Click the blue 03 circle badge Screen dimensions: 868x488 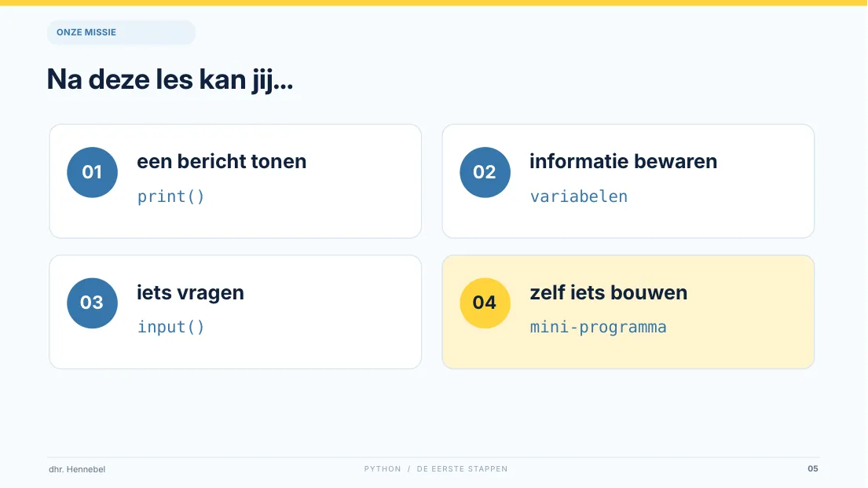(92, 303)
